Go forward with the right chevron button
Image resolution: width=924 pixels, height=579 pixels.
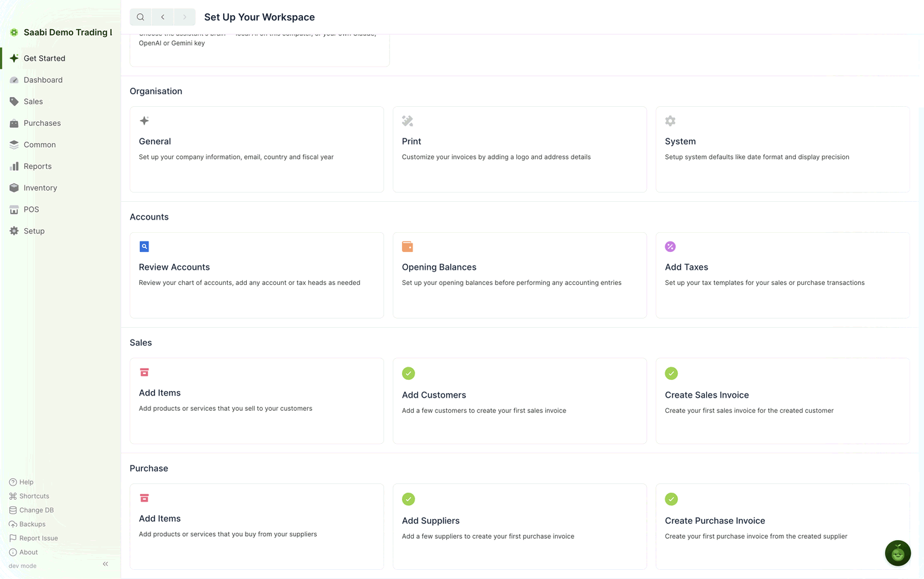pyautogui.click(x=184, y=17)
